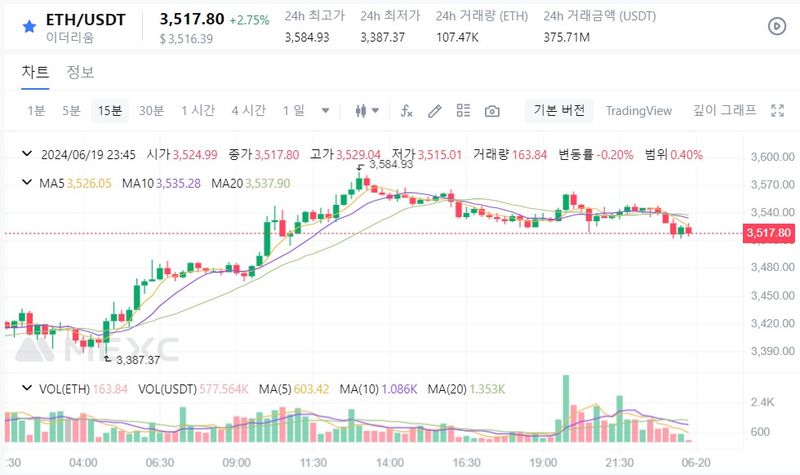Collapse the candle info legend row

tap(28, 154)
